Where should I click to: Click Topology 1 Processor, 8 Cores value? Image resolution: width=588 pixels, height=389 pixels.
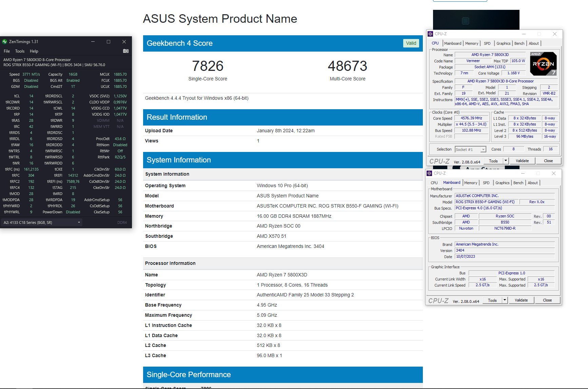click(x=292, y=285)
